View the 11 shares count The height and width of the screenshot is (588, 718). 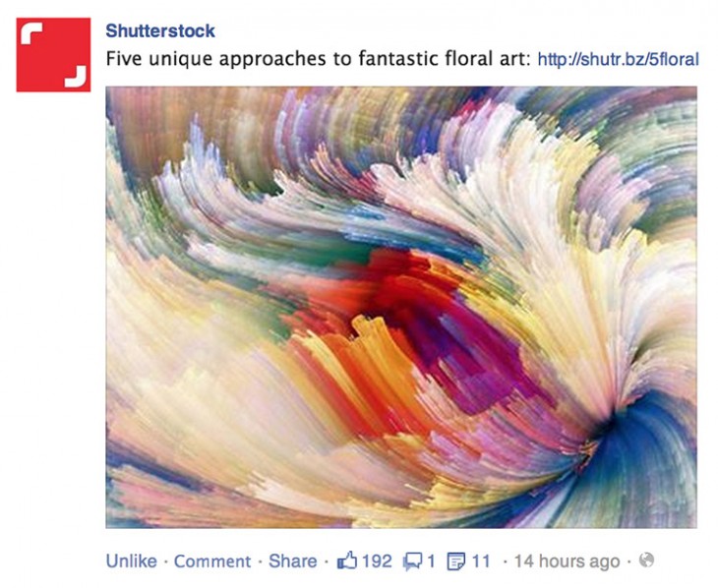[481, 561]
